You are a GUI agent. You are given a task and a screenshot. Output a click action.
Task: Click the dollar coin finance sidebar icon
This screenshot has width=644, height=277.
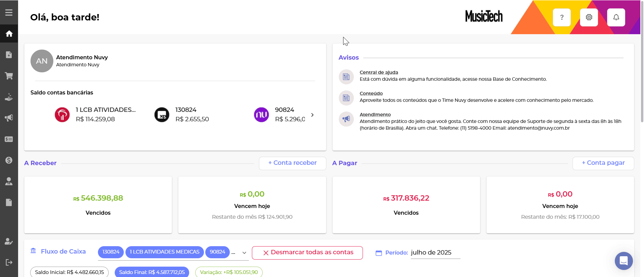pyautogui.click(x=9, y=160)
